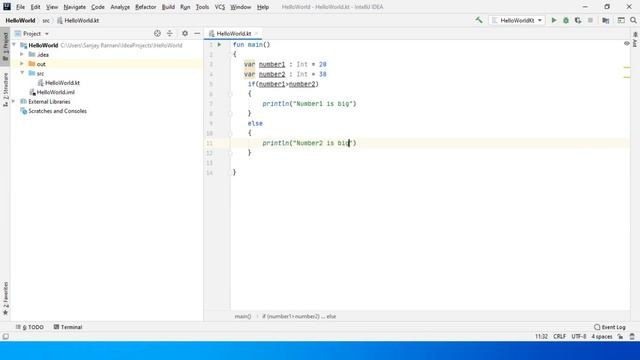
Task: Expand the out folder
Action: click(22, 64)
